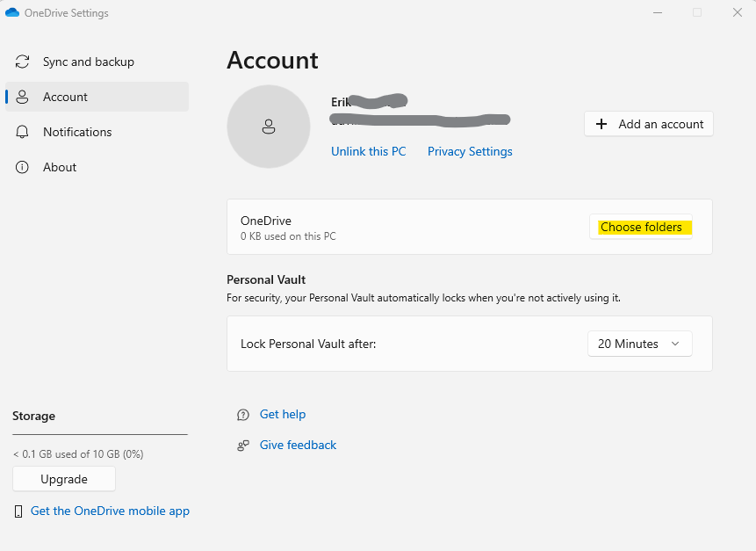Click the profile avatar picture

(x=269, y=127)
